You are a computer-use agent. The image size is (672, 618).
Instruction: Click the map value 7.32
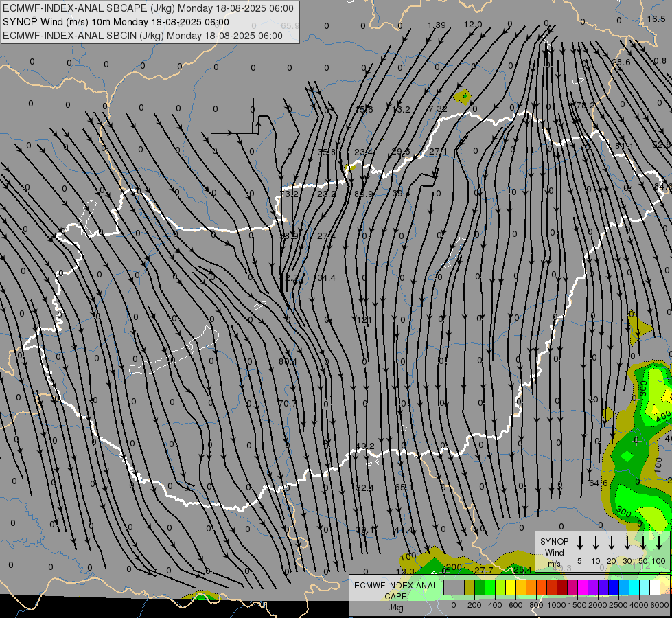tap(437, 109)
